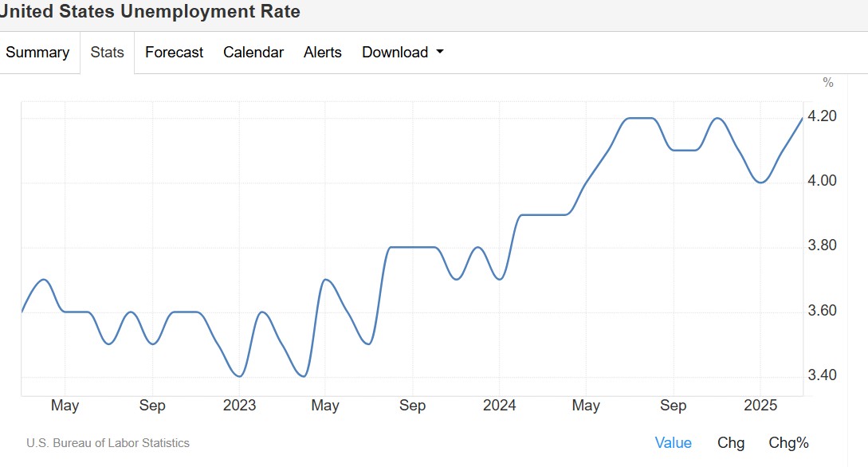Click the 2023 x-axis label
Viewport: 868px width, 467px height.
click(x=239, y=405)
